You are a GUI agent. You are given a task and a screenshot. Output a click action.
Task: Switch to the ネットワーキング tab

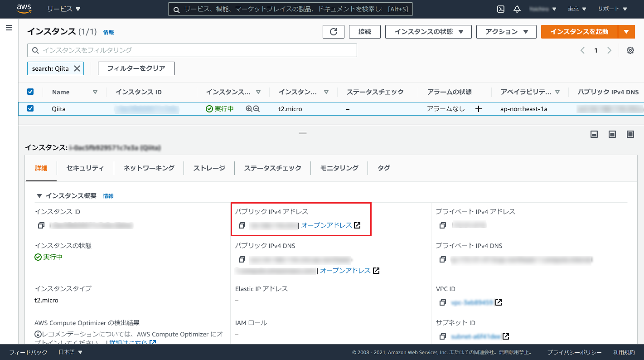click(149, 168)
